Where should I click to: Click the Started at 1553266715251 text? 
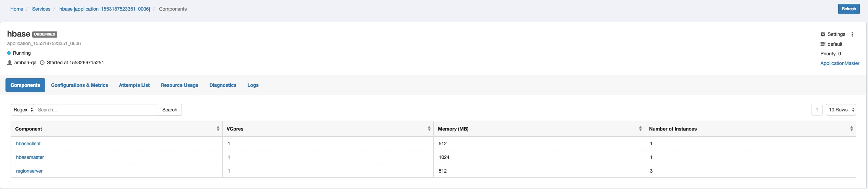[75, 63]
